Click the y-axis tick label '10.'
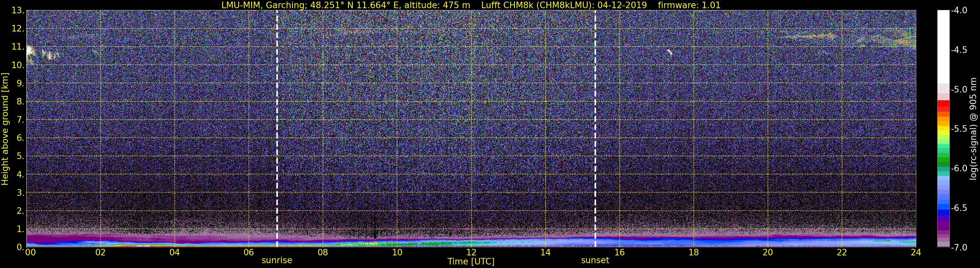This screenshot has width=980, height=268. [x=18, y=65]
